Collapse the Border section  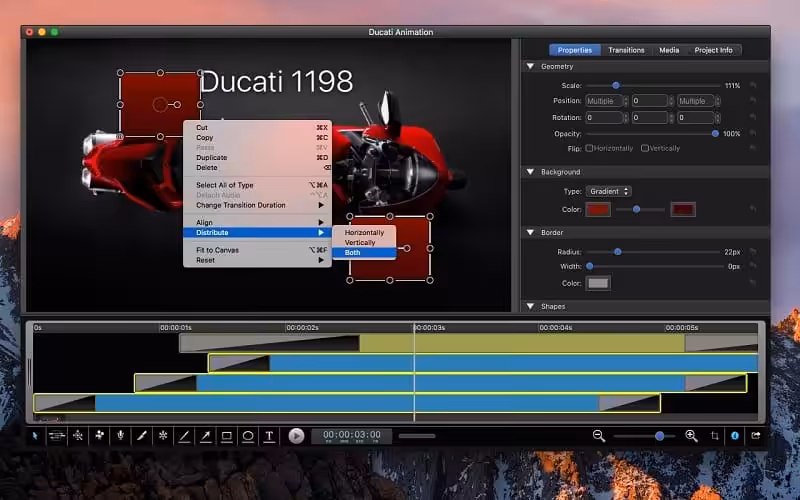(x=530, y=232)
